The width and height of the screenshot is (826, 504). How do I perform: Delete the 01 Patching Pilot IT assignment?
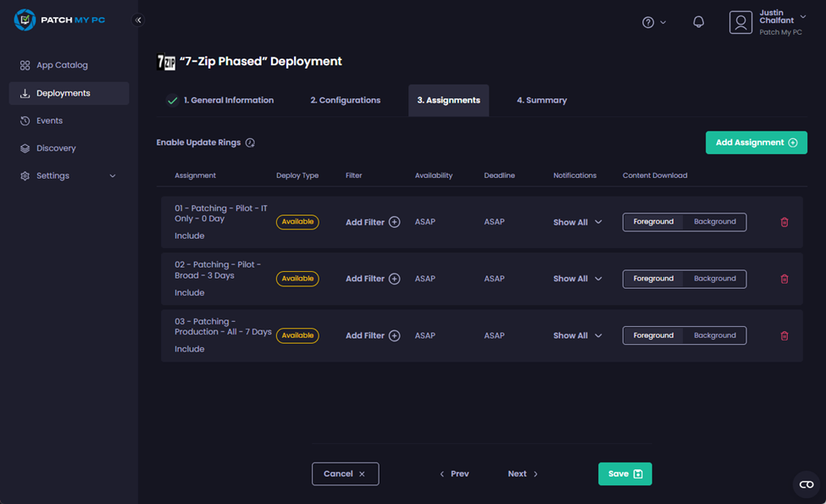coord(784,221)
